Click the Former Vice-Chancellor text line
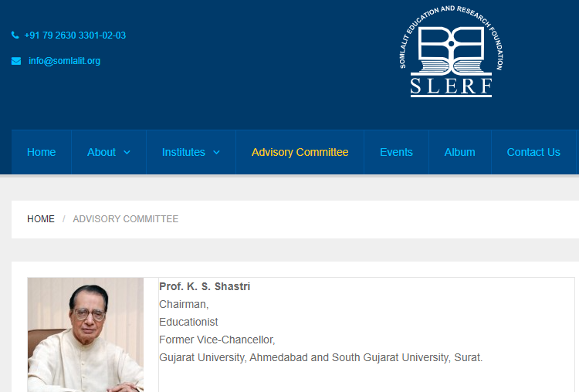 tap(217, 340)
